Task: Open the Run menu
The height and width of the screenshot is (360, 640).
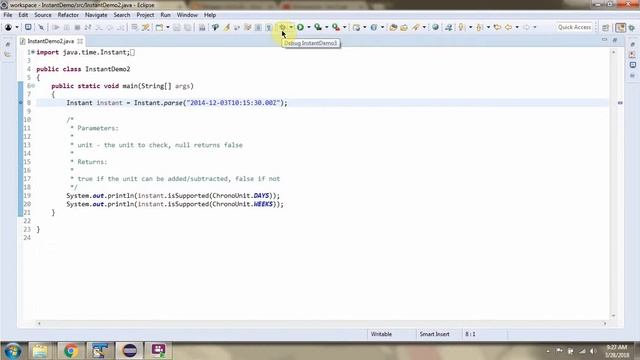Action: pos(165,15)
